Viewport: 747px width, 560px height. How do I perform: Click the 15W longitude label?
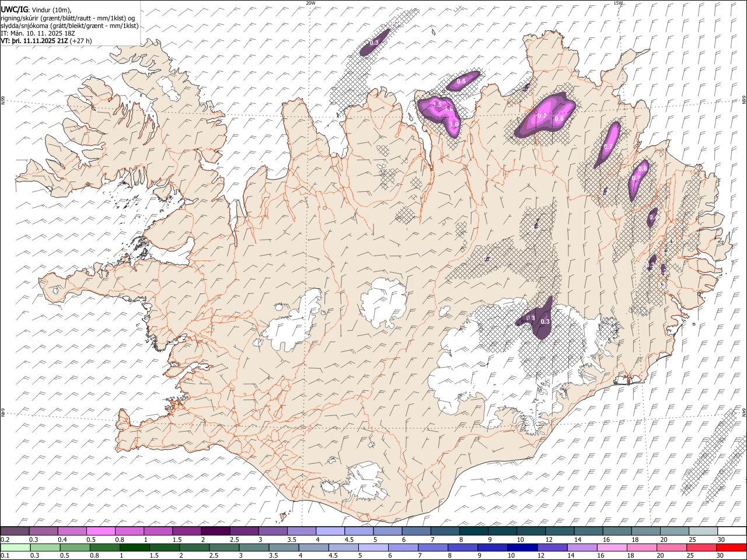(619, 3)
